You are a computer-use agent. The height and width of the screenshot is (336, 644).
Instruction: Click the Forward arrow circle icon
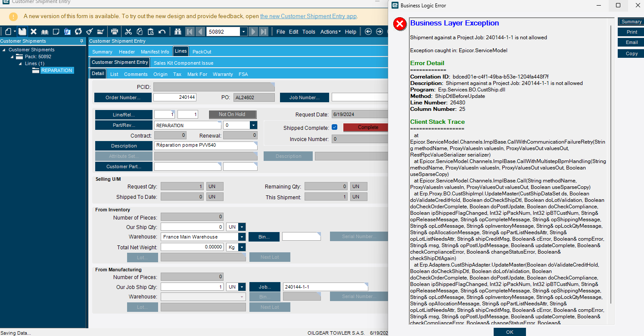pos(380,31)
